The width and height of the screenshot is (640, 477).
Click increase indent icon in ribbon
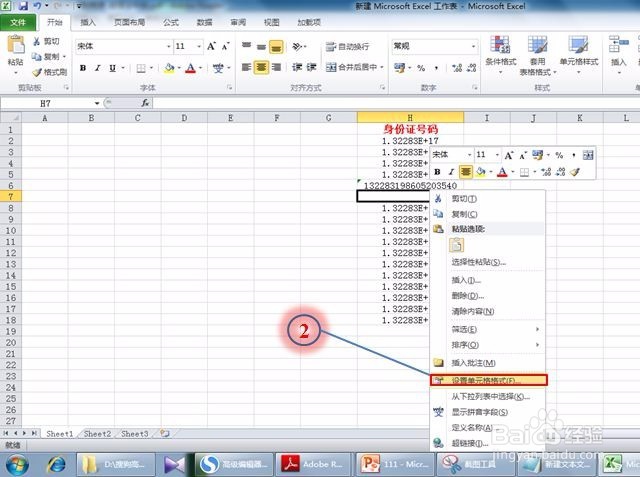311,67
